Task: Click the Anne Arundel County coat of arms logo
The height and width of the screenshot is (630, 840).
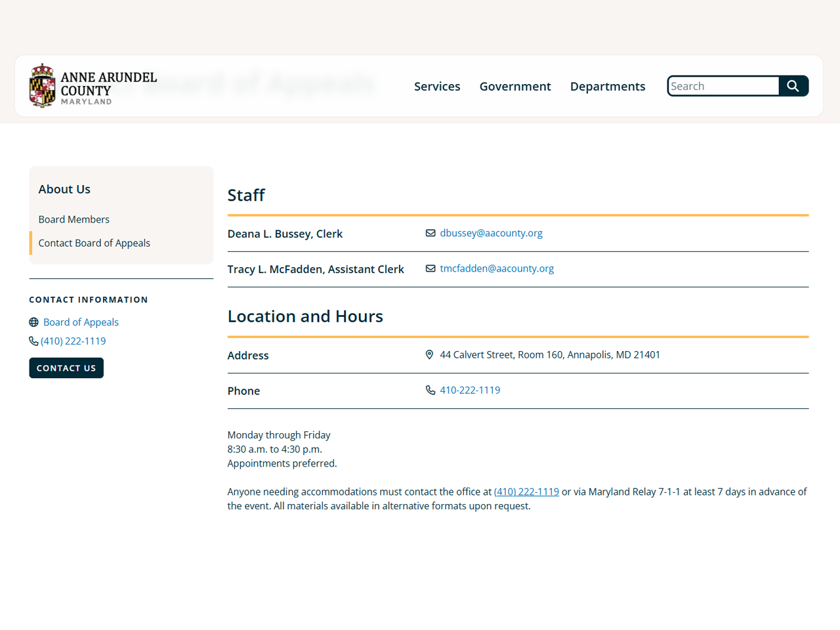Action: (x=42, y=85)
